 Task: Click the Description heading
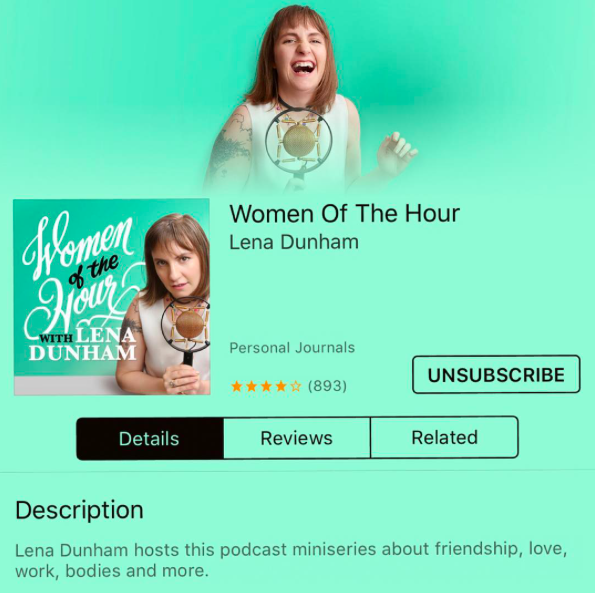click(x=79, y=510)
